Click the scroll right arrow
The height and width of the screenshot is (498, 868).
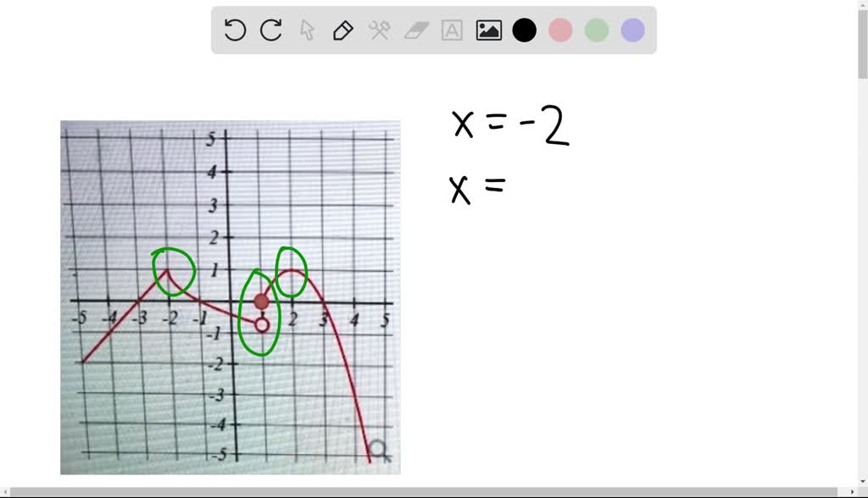click(x=852, y=492)
